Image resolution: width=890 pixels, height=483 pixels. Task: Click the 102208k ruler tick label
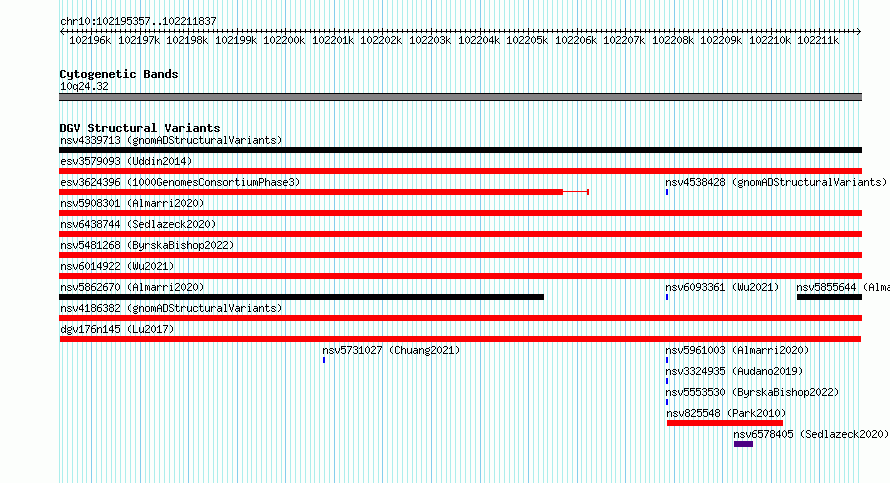click(673, 40)
